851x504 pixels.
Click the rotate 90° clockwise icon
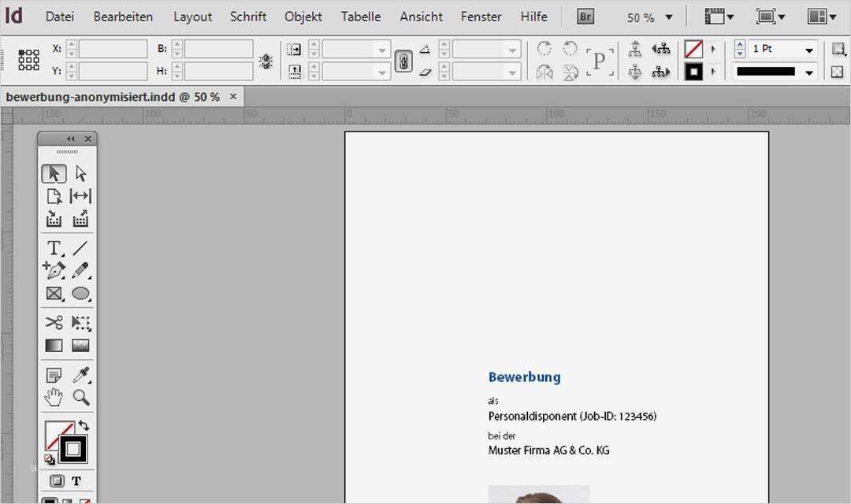pos(544,49)
